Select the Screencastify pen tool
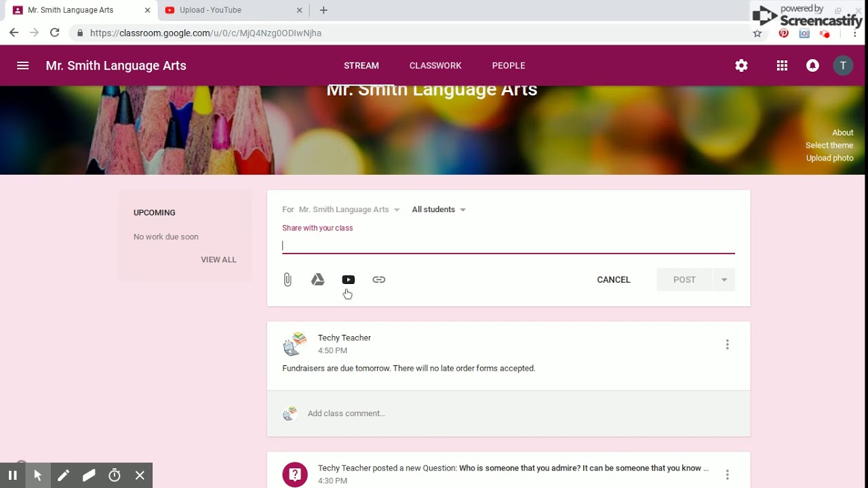Viewport: 868px width, 488px height. tap(63, 476)
